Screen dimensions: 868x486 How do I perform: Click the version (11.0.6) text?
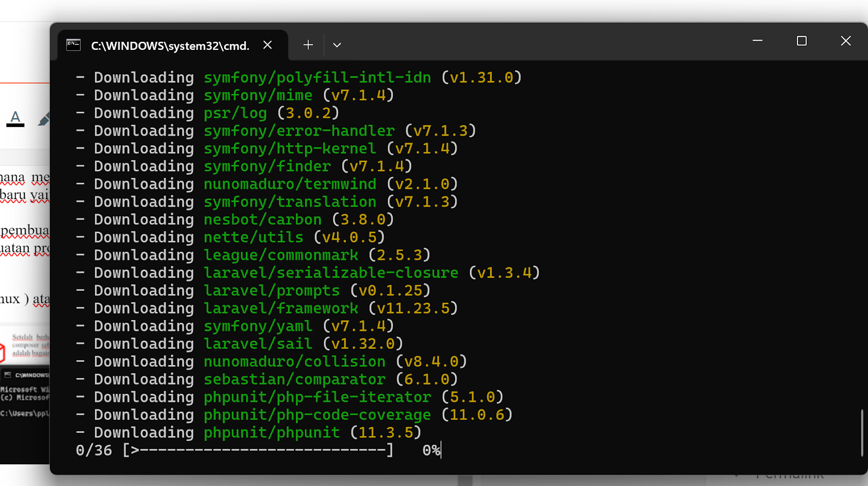(x=477, y=415)
